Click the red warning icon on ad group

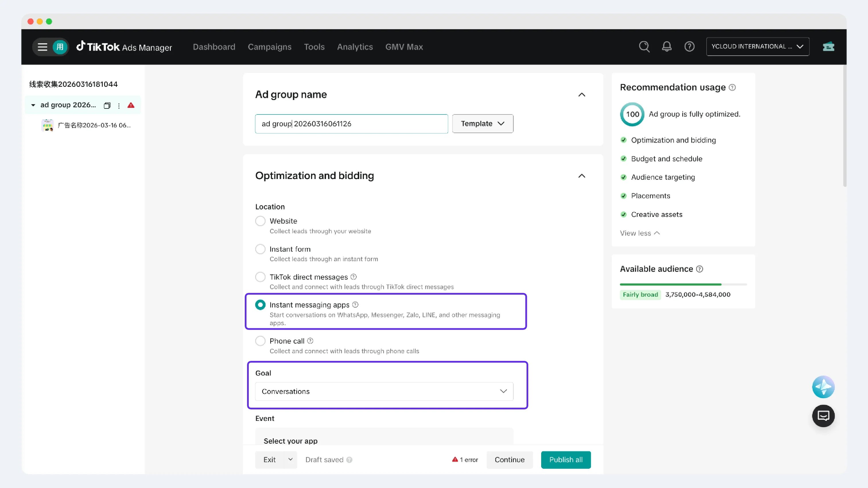[131, 105]
